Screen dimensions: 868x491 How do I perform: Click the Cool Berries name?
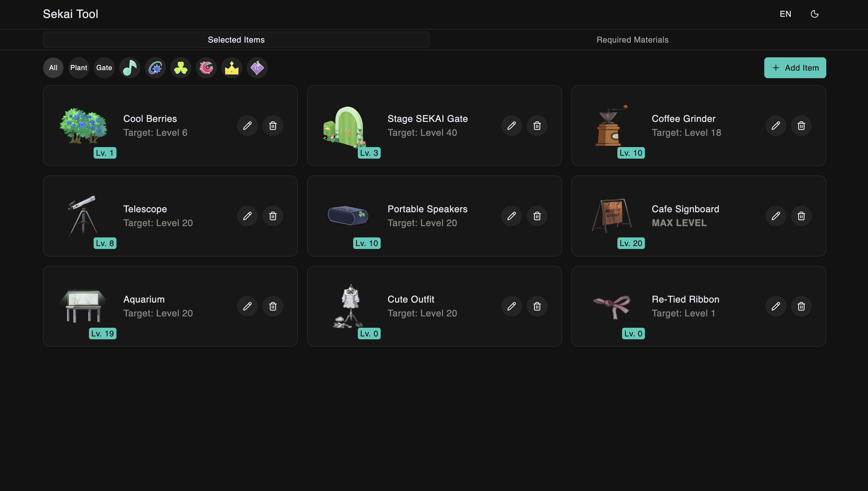pyautogui.click(x=150, y=119)
